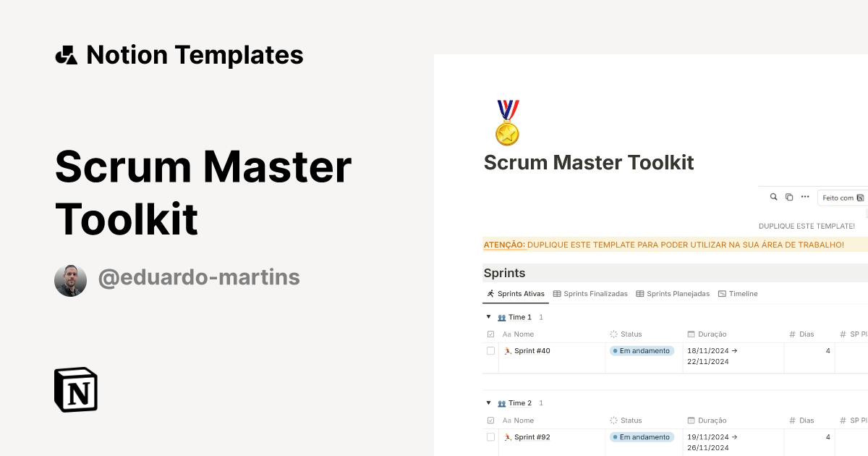Open the ellipsis options menu

point(804,197)
